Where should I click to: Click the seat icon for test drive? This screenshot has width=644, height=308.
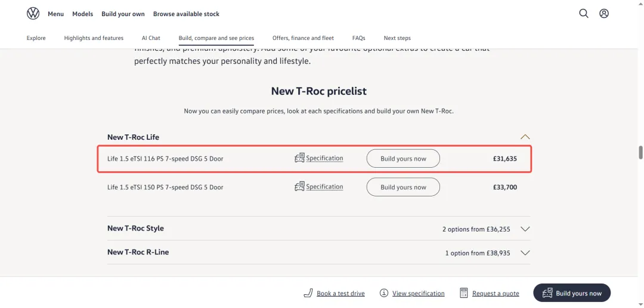(308, 293)
